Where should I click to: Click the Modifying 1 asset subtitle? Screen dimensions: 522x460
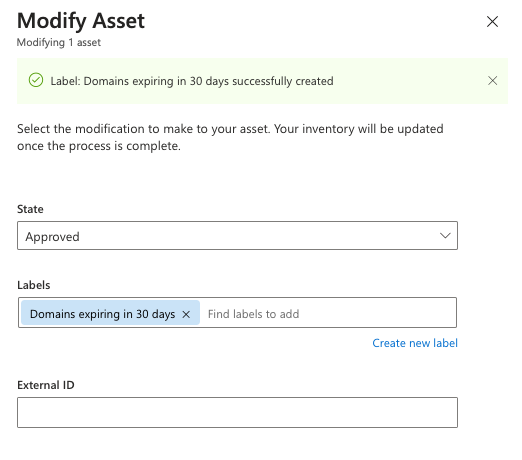point(59,43)
